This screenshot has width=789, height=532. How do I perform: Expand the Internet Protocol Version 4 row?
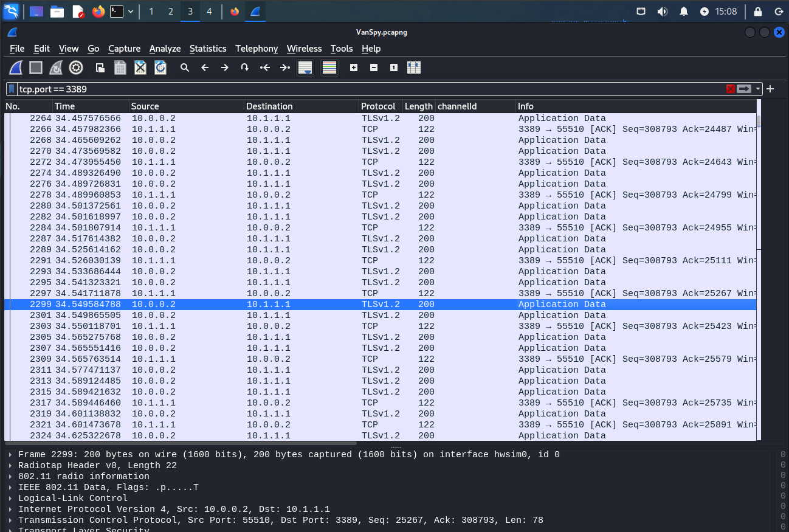[10, 510]
